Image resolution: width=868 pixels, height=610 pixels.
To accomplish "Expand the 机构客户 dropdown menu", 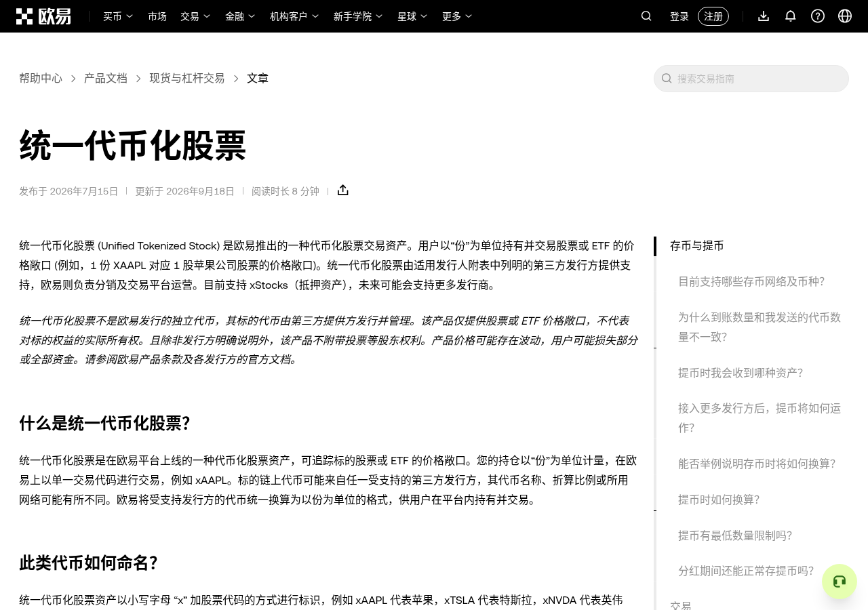I will click(x=294, y=16).
